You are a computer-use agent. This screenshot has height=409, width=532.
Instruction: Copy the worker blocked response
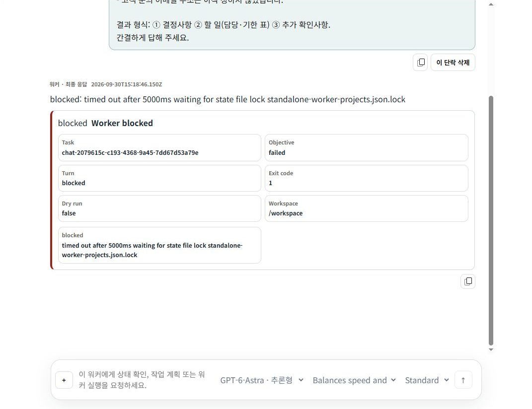468,281
